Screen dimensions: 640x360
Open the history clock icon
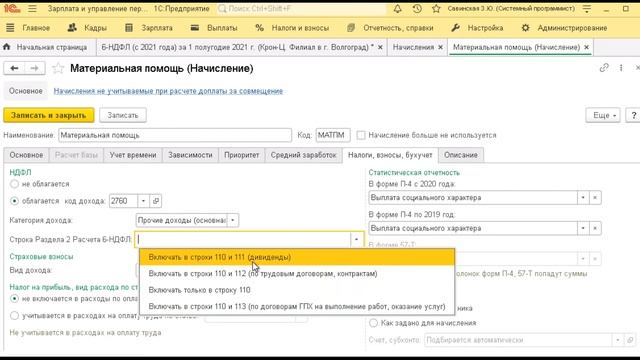pyautogui.click(x=417, y=9)
